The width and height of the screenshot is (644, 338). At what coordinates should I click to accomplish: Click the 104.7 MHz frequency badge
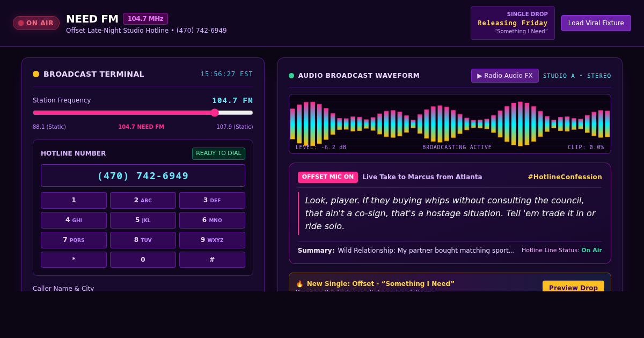(x=145, y=19)
